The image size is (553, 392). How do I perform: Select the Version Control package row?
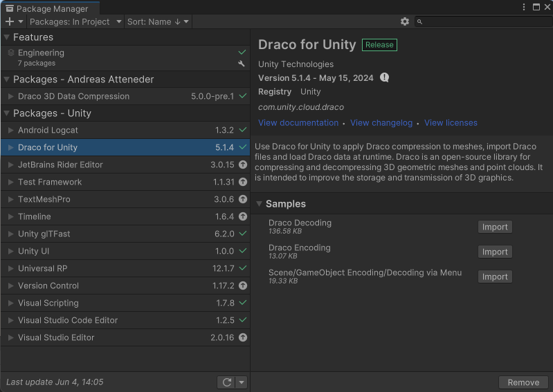click(x=125, y=286)
